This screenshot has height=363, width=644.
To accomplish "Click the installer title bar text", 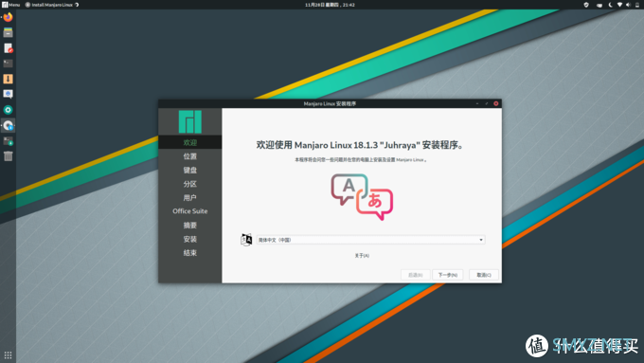I will click(x=330, y=103).
